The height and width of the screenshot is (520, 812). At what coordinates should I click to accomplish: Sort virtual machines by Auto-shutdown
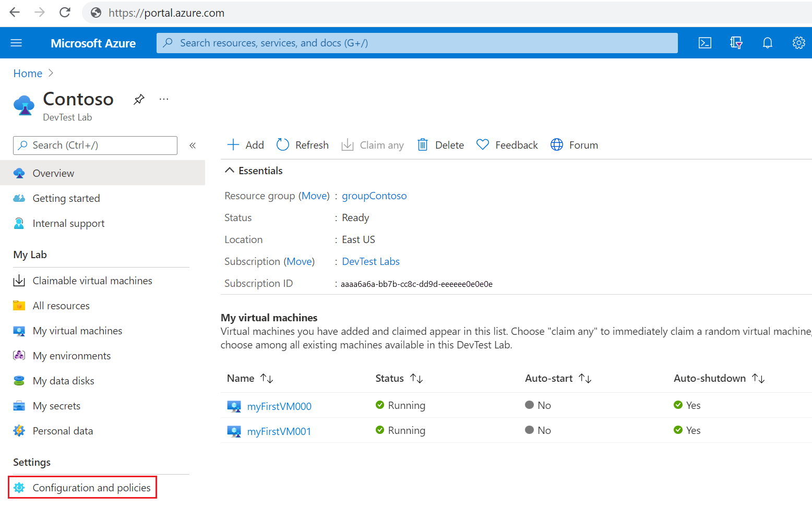pos(719,378)
